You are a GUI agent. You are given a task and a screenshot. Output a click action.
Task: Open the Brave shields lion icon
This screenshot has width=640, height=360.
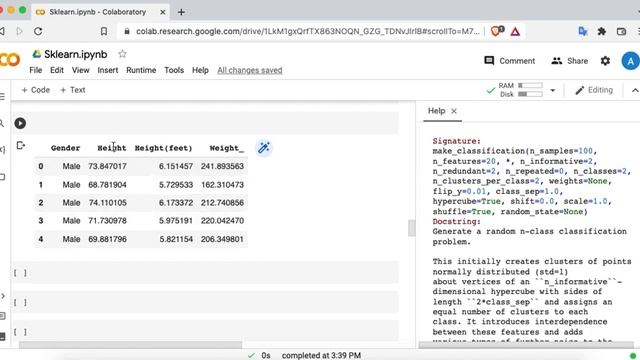point(496,31)
